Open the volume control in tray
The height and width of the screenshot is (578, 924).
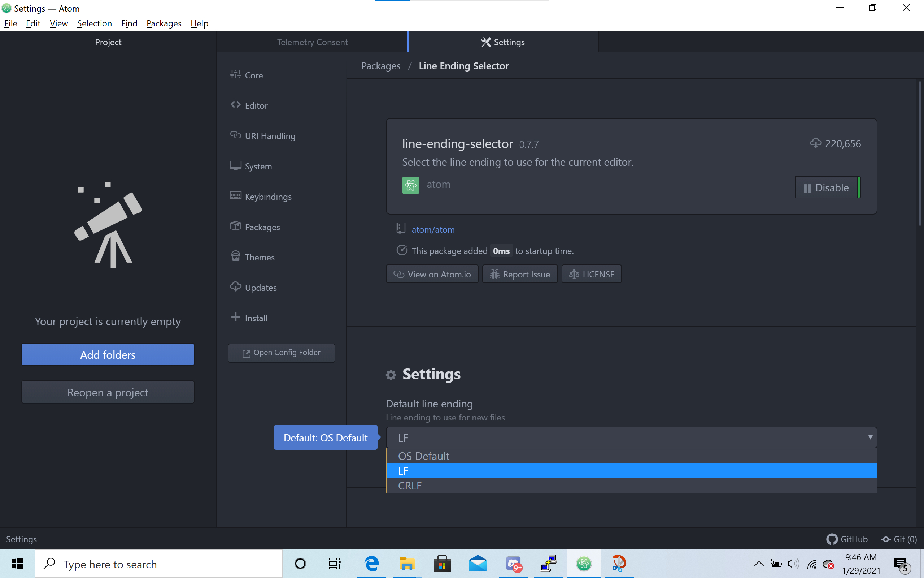pyautogui.click(x=793, y=564)
